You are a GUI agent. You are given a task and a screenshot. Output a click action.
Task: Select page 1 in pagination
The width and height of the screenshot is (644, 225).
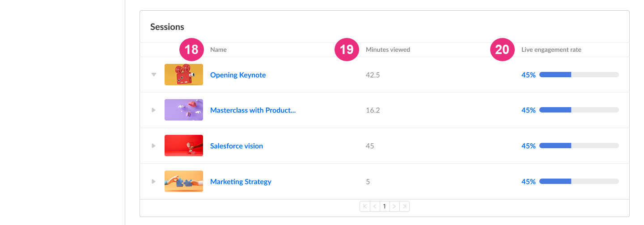pyautogui.click(x=384, y=206)
